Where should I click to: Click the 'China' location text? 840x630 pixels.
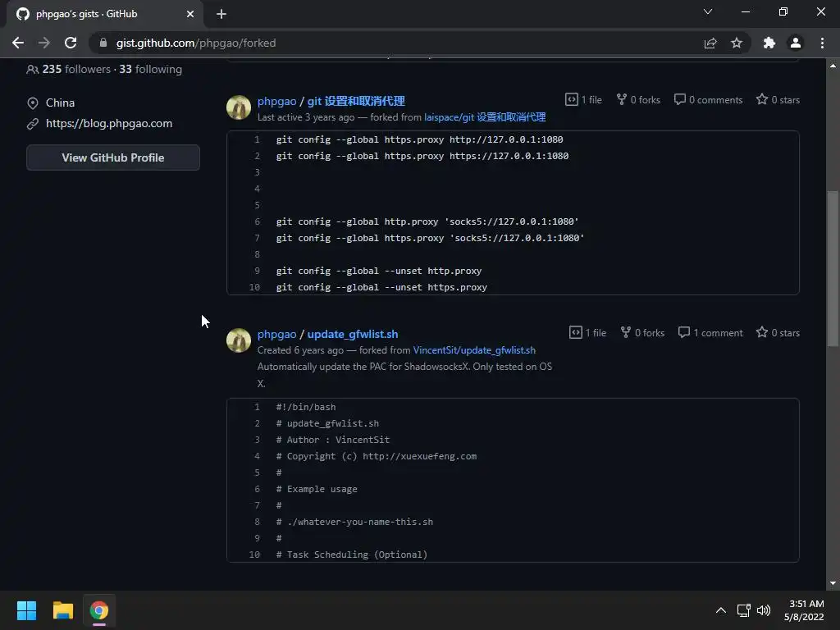(x=60, y=103)
